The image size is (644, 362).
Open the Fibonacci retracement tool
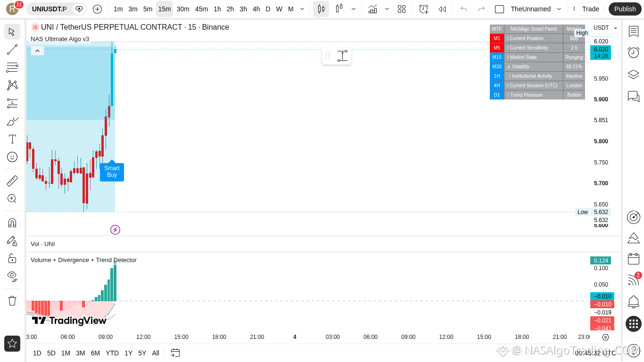[x=12, y=67]
